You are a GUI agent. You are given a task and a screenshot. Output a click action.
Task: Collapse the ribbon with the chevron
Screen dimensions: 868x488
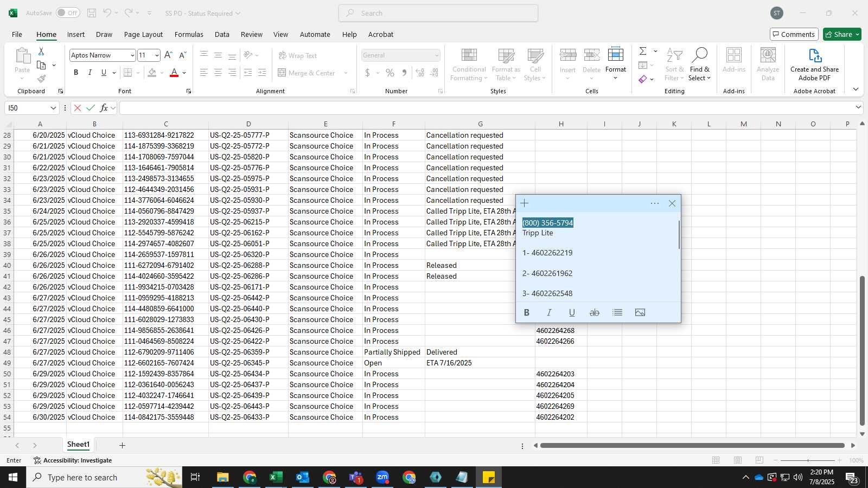pyautogui.click(x=856, y=89)
